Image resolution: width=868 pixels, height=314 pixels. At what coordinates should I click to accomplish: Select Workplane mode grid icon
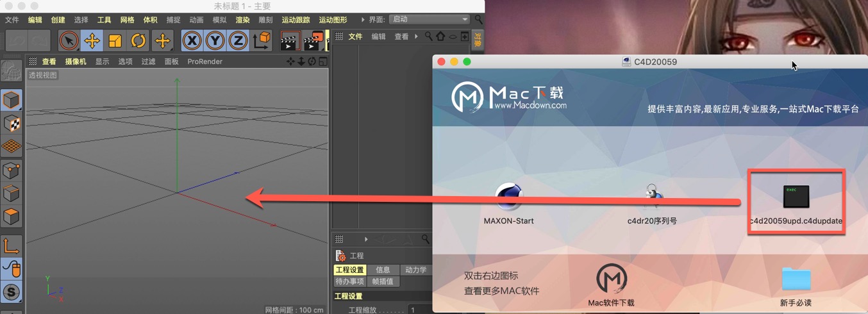pos(11,147)
